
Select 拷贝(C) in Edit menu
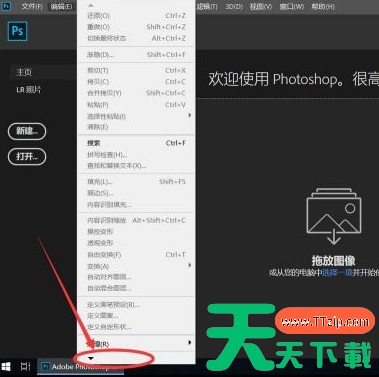136,82
